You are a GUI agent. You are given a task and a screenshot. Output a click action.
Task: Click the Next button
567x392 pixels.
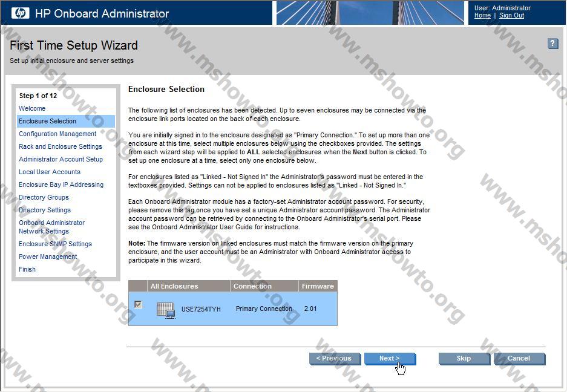(x=390, y=358)
